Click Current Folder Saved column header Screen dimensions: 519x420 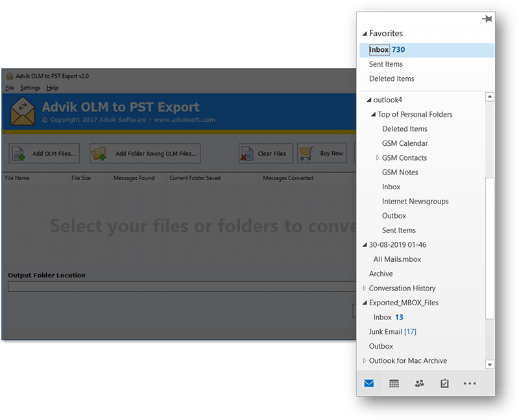click(x=195, y=178)
